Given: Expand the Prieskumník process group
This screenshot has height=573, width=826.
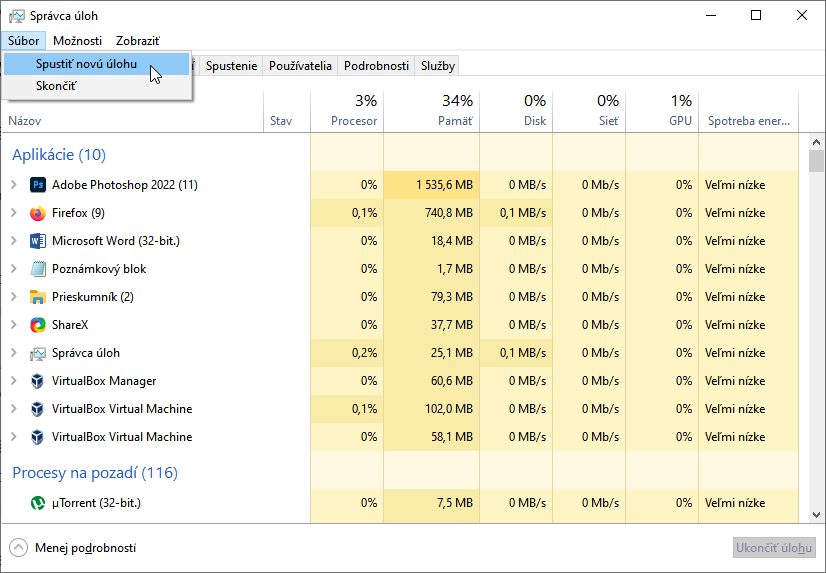Looking at the screenshot, I should pos(14,297).
